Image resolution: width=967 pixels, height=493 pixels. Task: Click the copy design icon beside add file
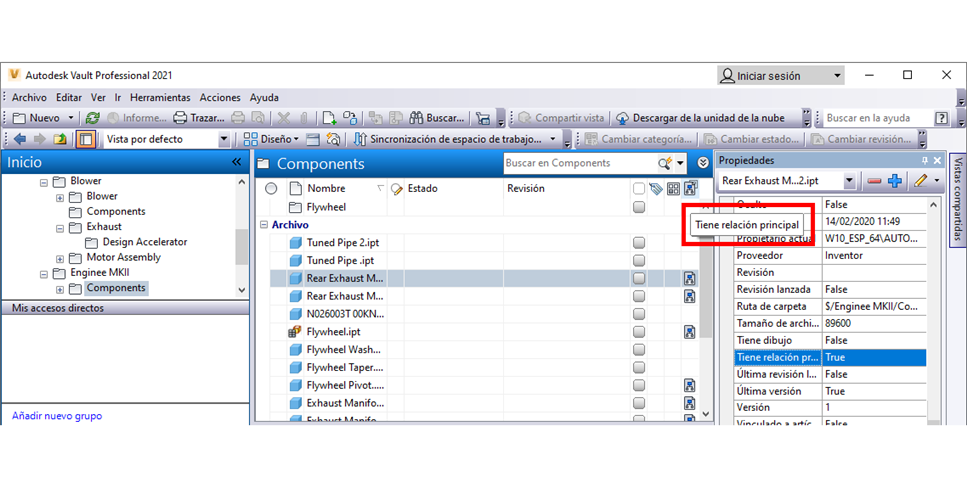click(x=350, y=118)
